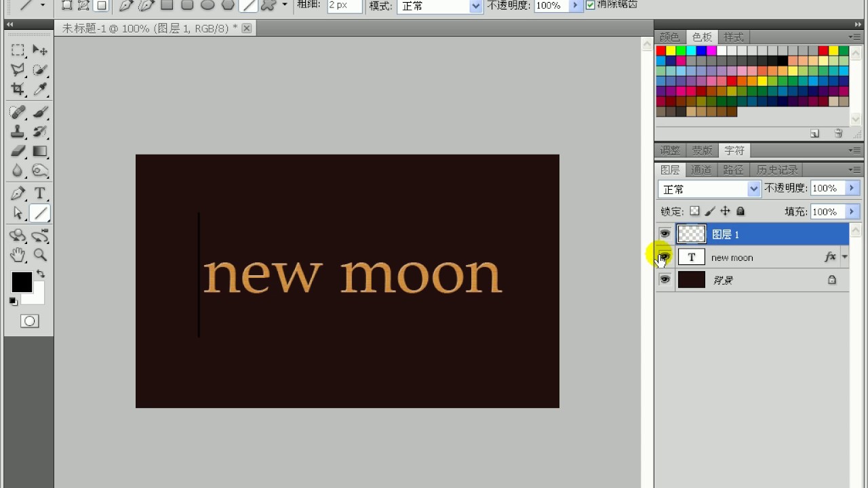
Task: Select the Pen tool in toolbox
Action: click(18, 193)
